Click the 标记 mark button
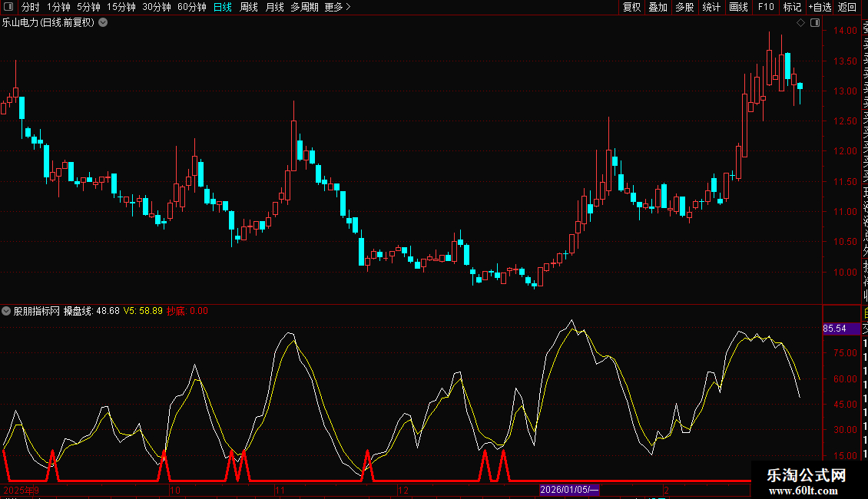The image size is (868, 499). coord(792,7)
